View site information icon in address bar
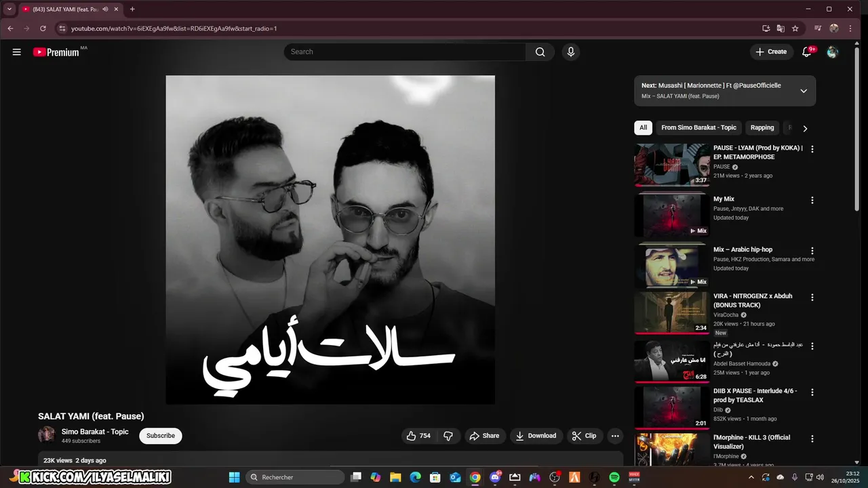Viewport: 868px width, 488px height. pos(62,28)
